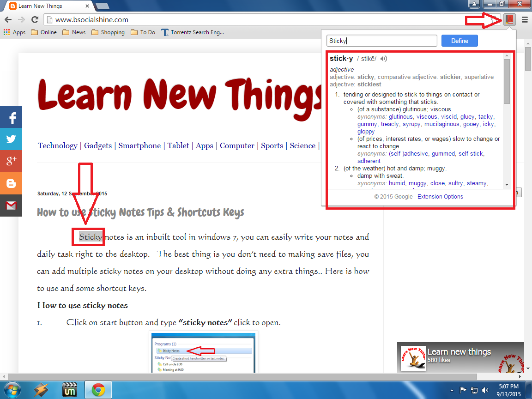Select Technology in the site navigation menu
Image resolution: width=532 pixels, height=399 pixels.
tap(57, 145)
